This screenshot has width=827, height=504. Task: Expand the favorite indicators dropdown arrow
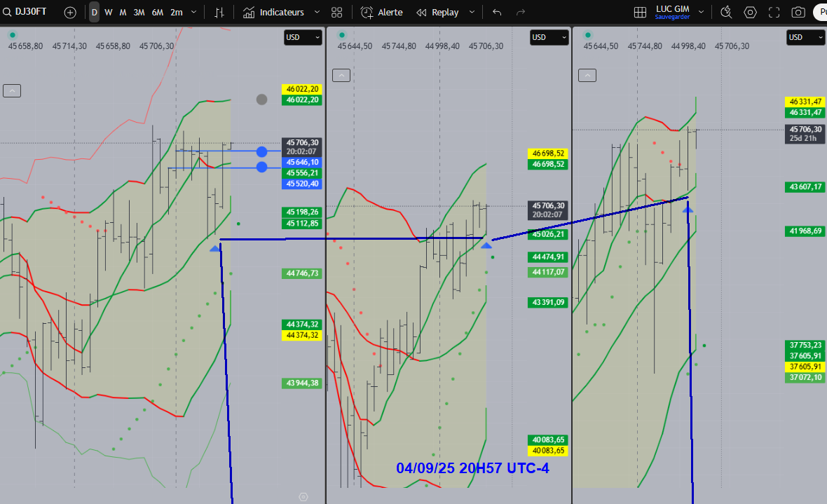[317, 12]
